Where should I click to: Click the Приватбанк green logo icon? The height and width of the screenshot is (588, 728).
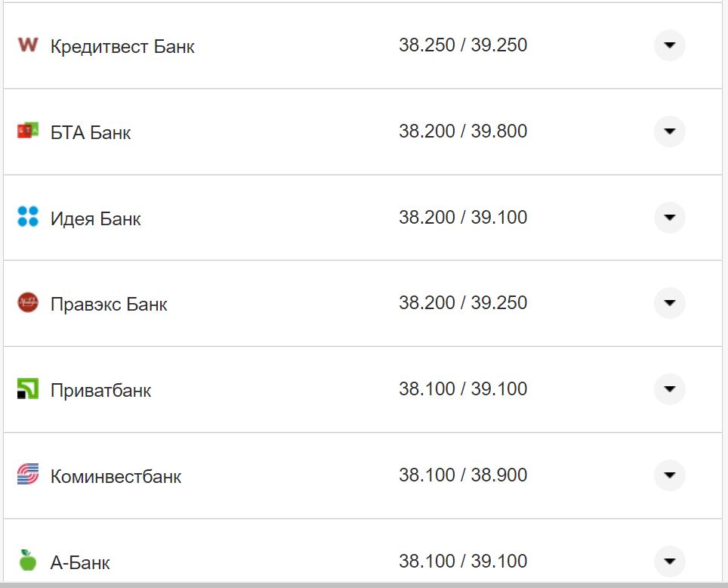coord(27,389)
